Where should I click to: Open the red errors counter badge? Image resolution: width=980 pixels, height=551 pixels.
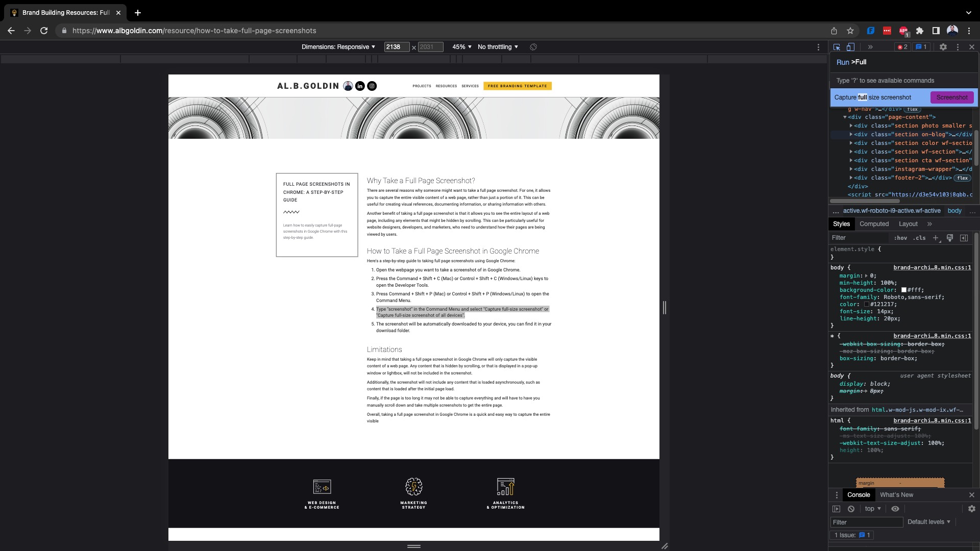point(902,47)
